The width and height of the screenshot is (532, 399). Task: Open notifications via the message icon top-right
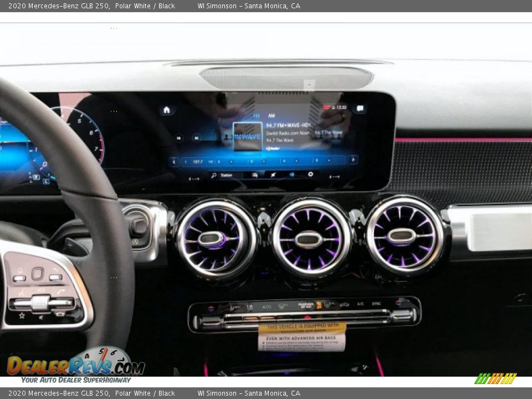[360, 109]
